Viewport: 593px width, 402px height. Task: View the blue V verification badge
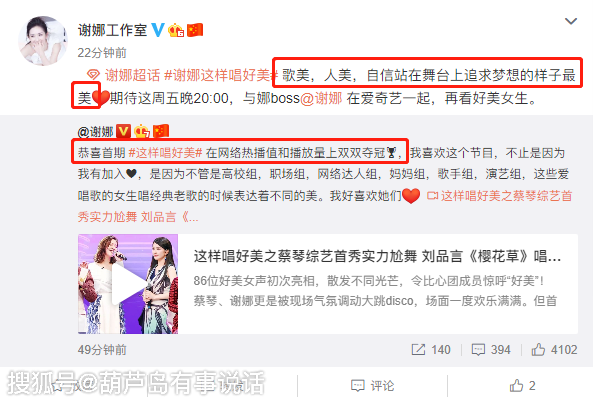[158, 30]
